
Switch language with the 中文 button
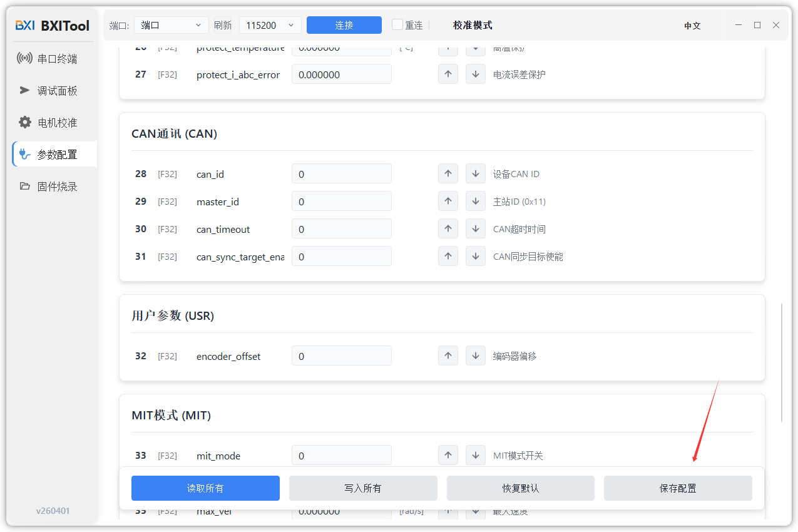click(x=692, y=26)
